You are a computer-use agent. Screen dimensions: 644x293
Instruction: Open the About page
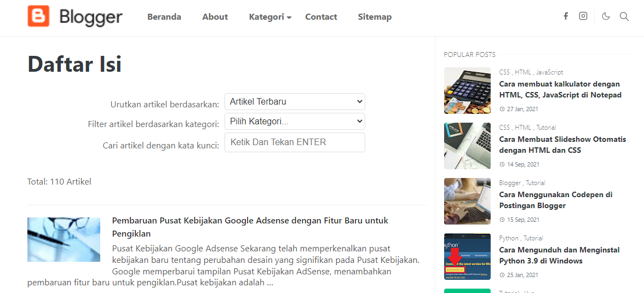tap(215, 17)
